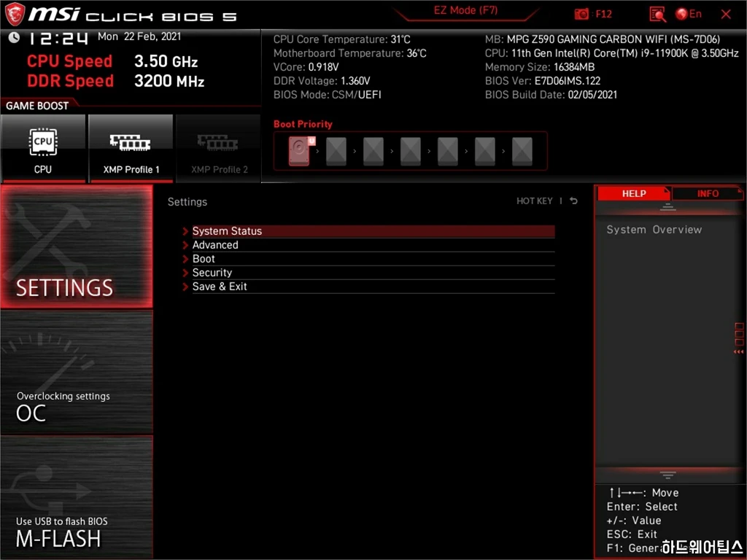This screenshot has width=747, height=560.
Task: Take a screenshot with the F12 camera icon
Action: coord(581,15)
